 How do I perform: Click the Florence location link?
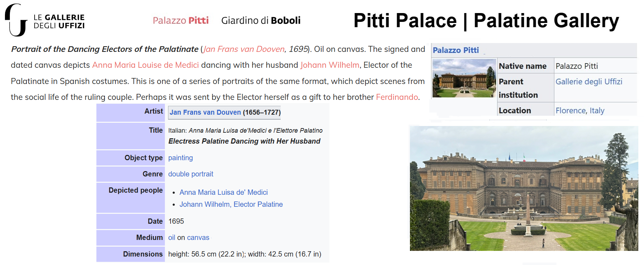coord(571,110)
